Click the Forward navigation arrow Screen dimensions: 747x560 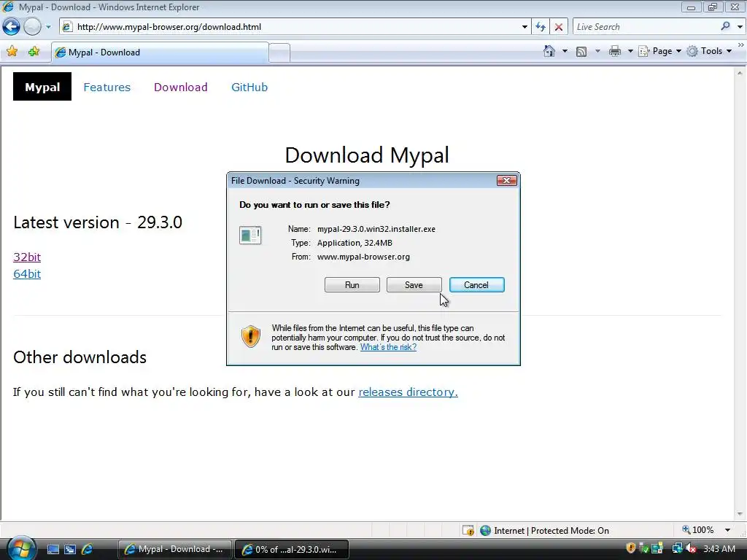click(32, 27)
